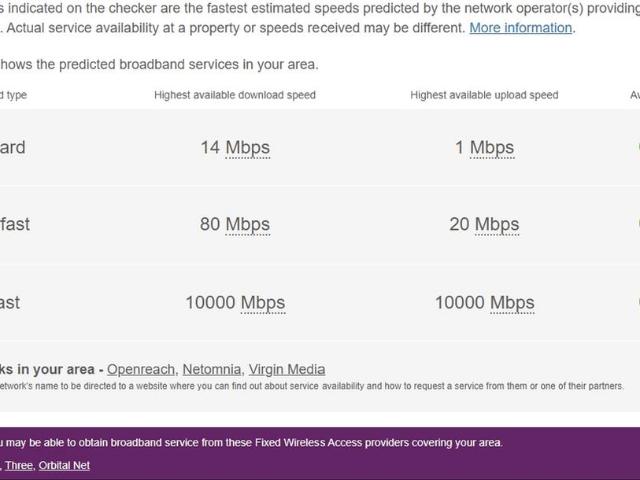The image size is (640, 480).
Task: Open the Orbital Net provider link
Action: point(64,465)
